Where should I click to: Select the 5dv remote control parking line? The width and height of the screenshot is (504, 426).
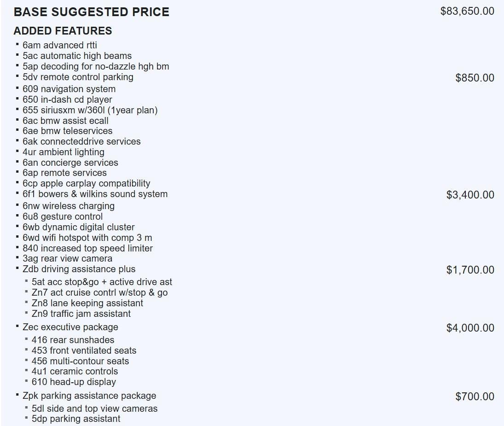click(x=78, y=77)
